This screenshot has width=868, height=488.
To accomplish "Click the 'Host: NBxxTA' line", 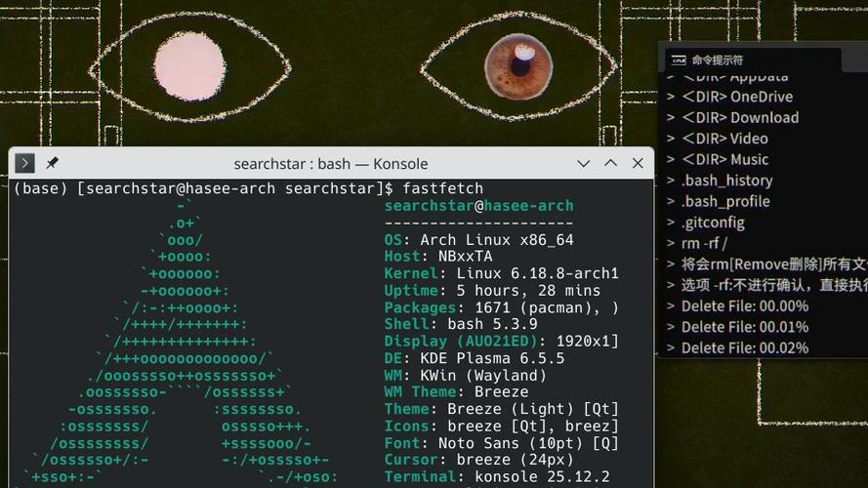I will [437, 256].
